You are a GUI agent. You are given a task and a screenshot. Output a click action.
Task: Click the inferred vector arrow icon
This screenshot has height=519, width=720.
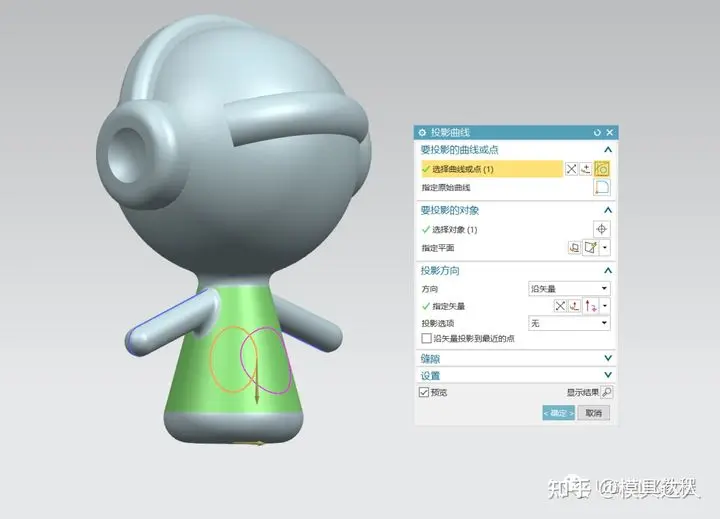point(591,306)
